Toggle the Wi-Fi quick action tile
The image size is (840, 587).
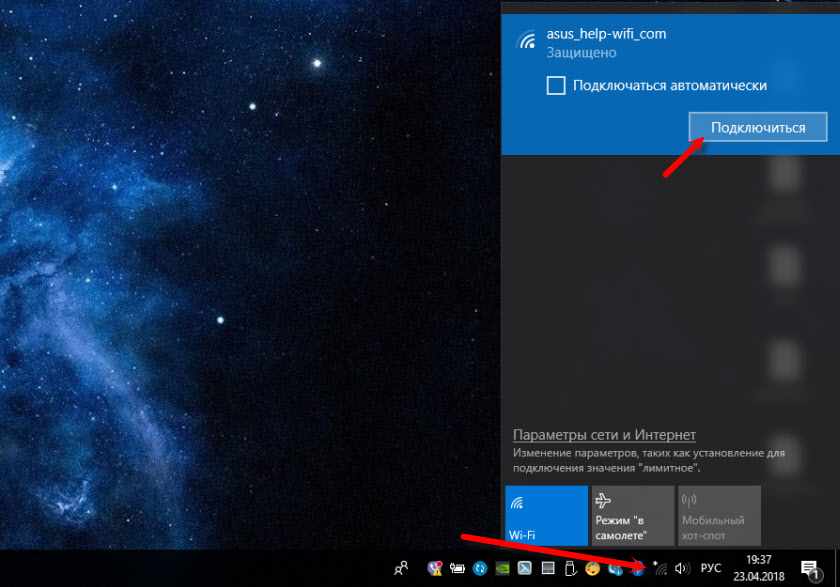point(546,516)
